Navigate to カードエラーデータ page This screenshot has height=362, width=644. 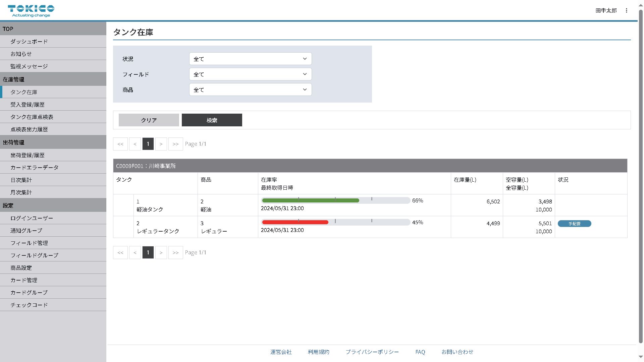tap(35, 168)
